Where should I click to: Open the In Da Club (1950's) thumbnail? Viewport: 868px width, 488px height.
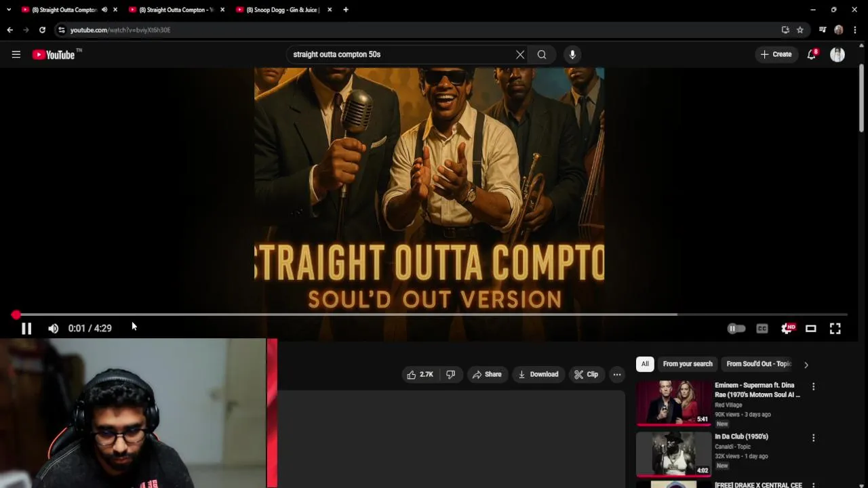[673, 454]
